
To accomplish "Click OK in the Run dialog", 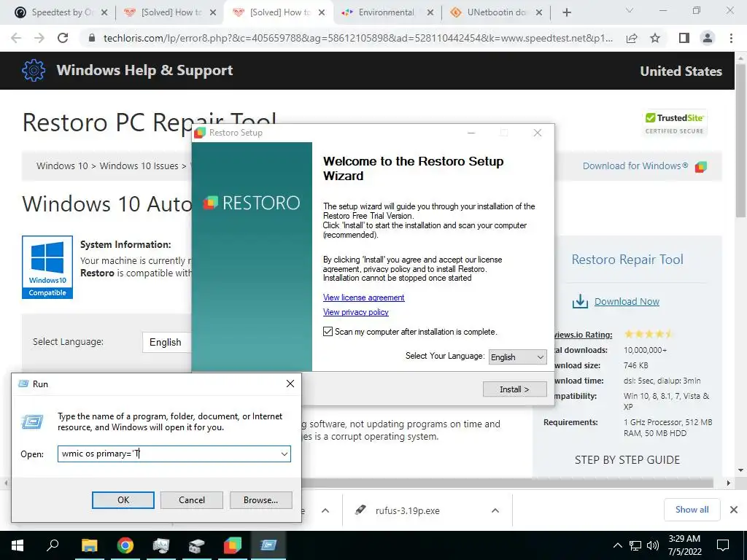I will [123, 500].
